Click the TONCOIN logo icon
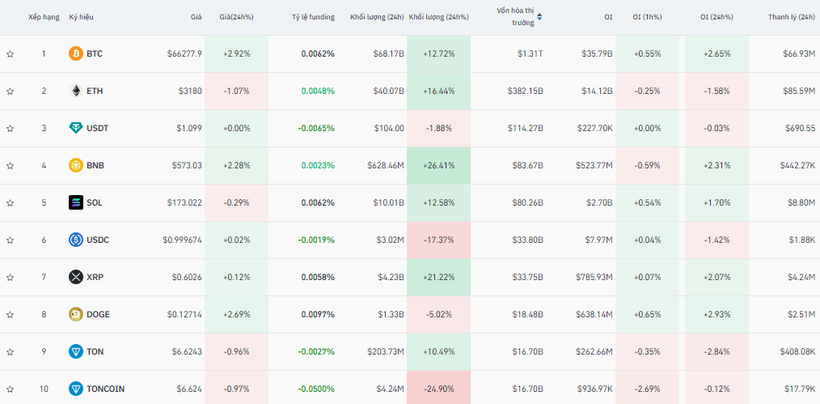820x404 pixels. [76, 389]
